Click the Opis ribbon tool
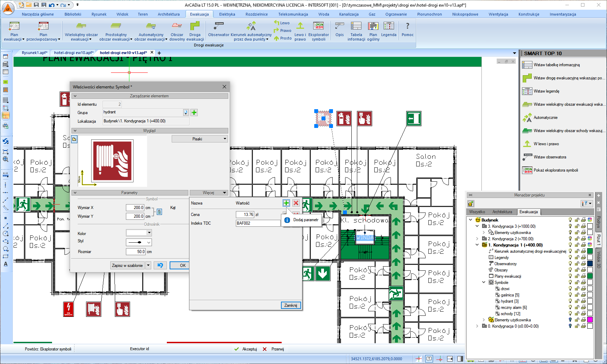607x364 pixels. pyautogui.click(x=340, y=29)
